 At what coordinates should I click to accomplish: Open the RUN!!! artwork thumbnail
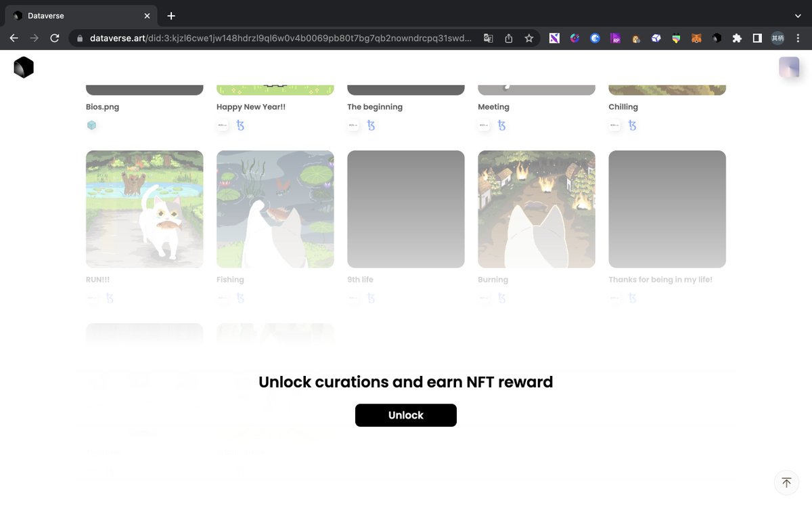click(x=144, y=209)
